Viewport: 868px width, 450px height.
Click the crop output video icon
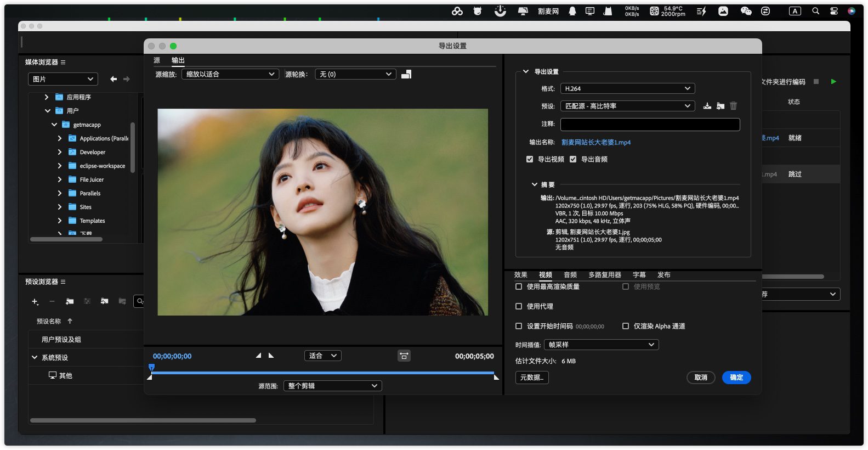406,74
